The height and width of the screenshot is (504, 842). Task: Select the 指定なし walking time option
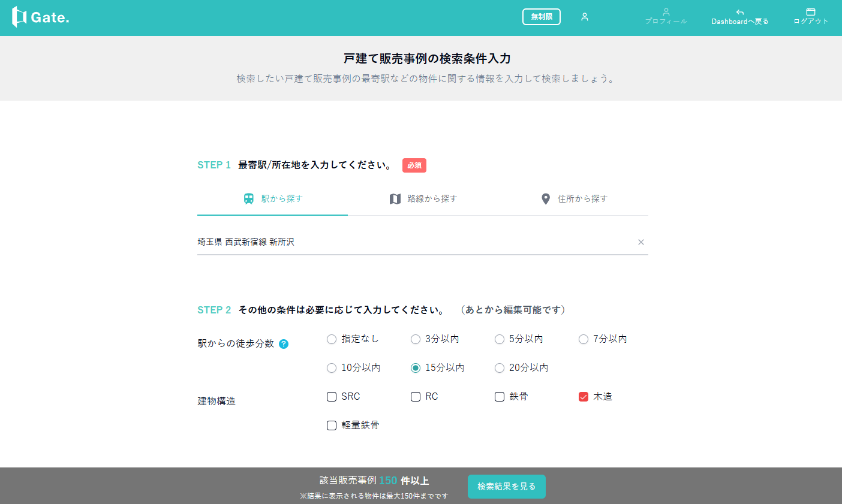click(332, 339)
